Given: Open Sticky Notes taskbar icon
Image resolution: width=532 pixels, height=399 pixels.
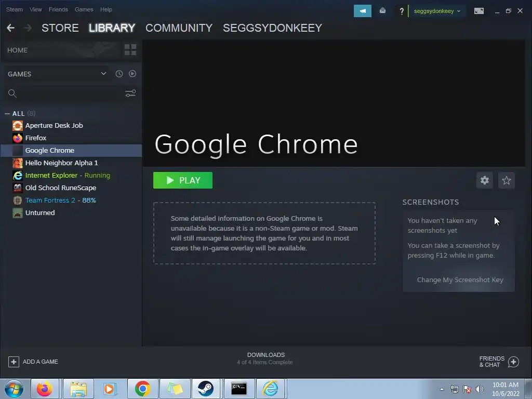Looking at the screenshot, I should tap(175, 389).
